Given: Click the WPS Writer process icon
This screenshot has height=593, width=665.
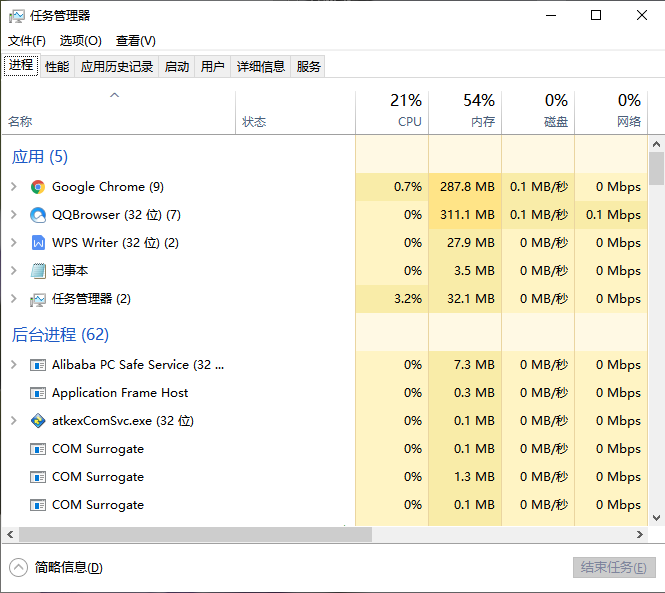Looking at the screenshot, I should pyautogui.click(x=38, y=243).
